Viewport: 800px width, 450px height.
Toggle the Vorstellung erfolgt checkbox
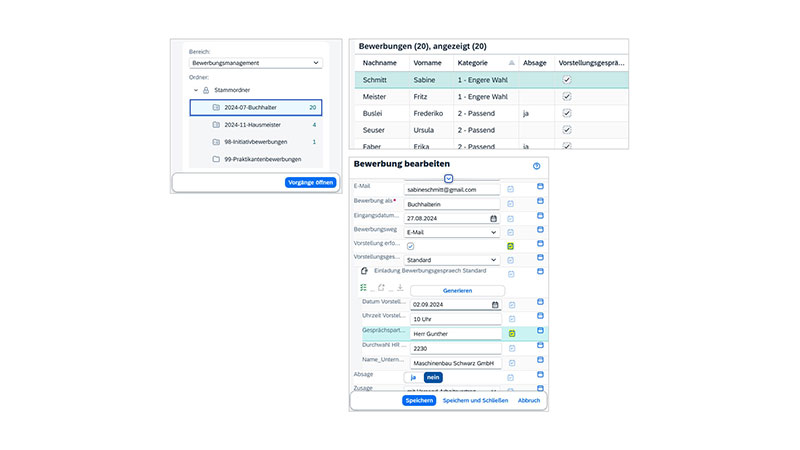(411, 247)
